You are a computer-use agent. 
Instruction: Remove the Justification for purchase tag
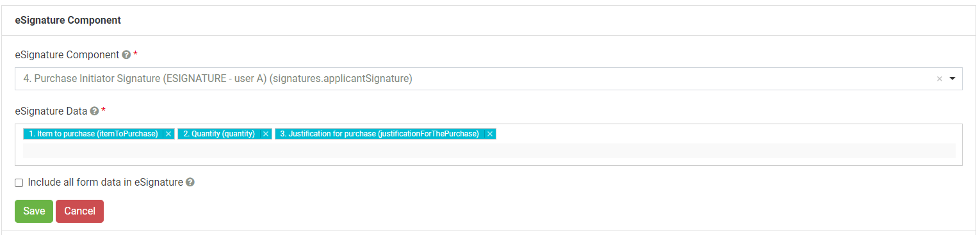click(489, 134)
